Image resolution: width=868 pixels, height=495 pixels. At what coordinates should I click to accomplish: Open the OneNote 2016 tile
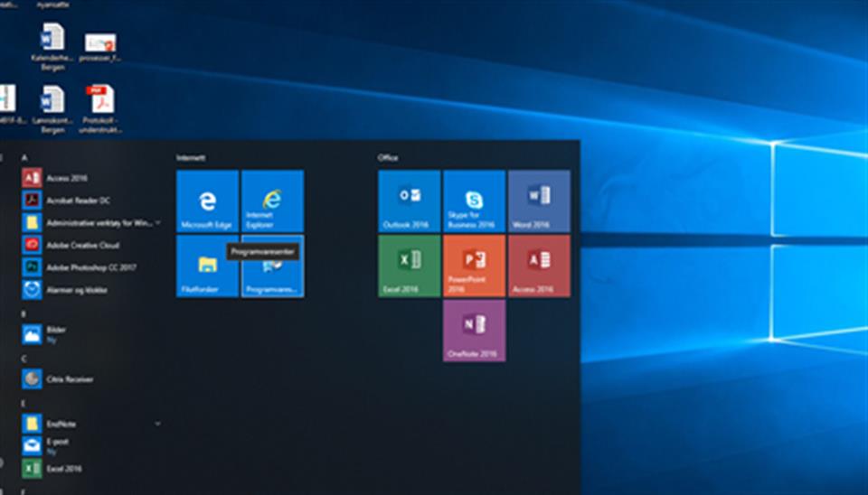474,331
